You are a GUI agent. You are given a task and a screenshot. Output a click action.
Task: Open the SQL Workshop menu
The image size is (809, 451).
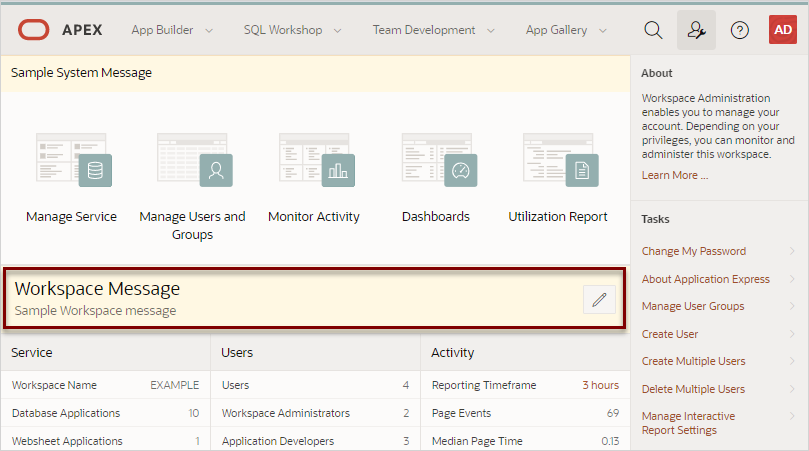coord(283,30)
